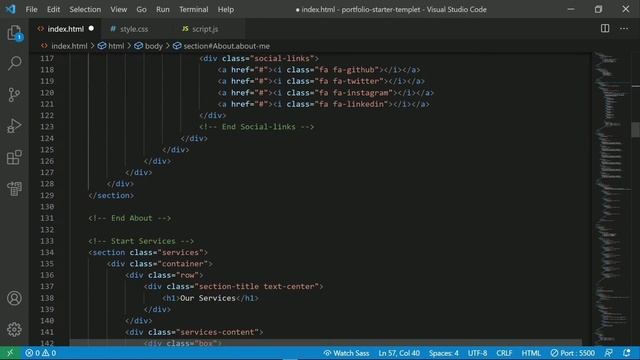640x360 pixels.
Task: Click html in the breadcrumb
Action: 116,46
